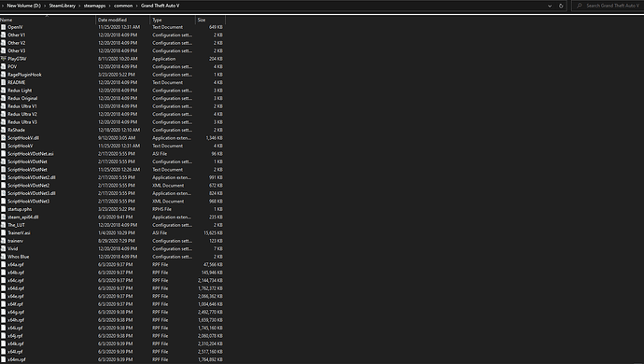Click the OpenIV text document icon
644x364 pixels.
4,27
